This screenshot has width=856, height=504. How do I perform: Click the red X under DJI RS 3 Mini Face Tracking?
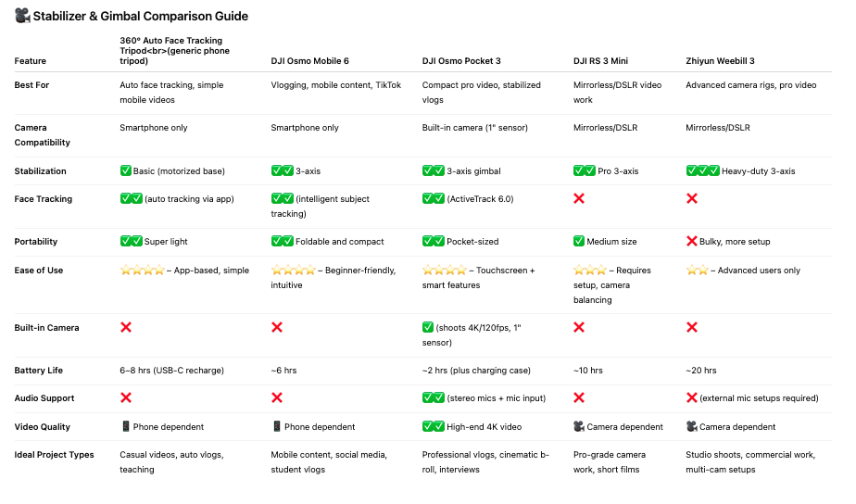(579, 199)
